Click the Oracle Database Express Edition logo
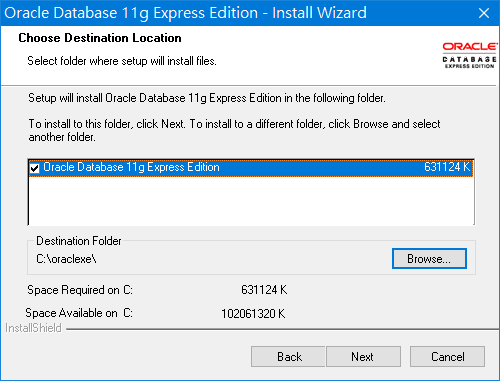The height and width of the screenshot is (381, 500). (x=469, y=55)
